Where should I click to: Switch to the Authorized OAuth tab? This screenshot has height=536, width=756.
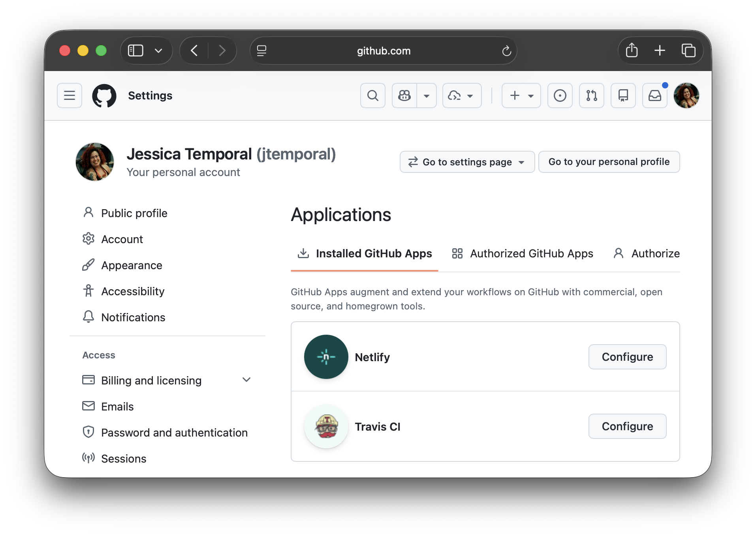(646, 253)
